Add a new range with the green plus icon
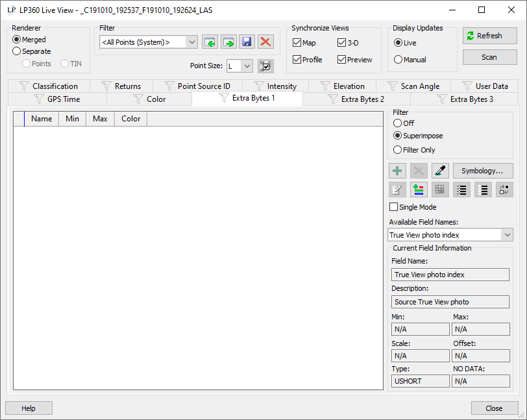 (397, 171)
